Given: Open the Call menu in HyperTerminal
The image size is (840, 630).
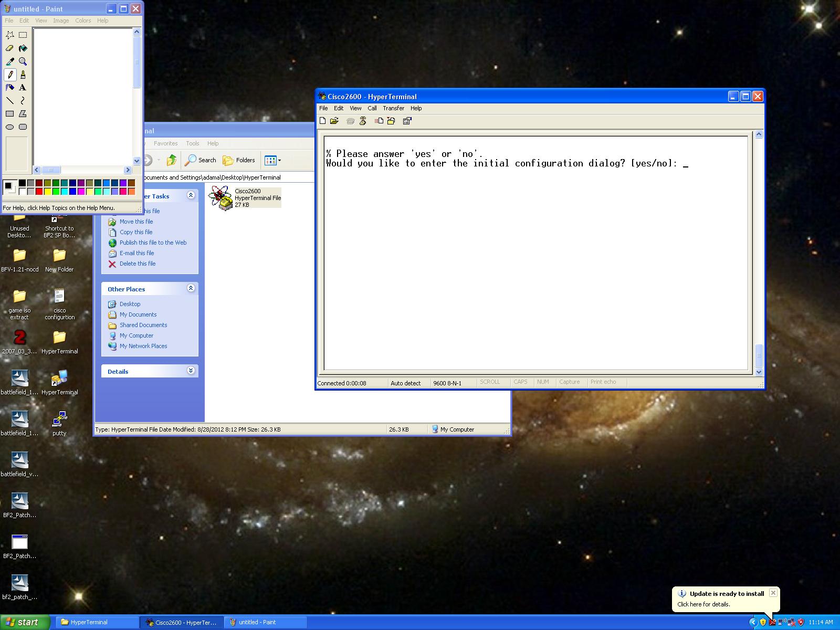Looking at the screenshot, I should point(372,108).
